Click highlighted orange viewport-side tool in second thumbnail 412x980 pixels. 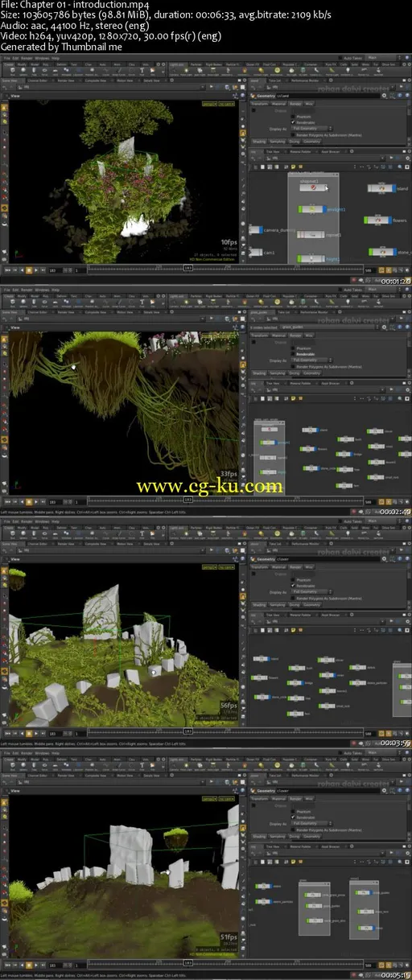tap(244, 364)
